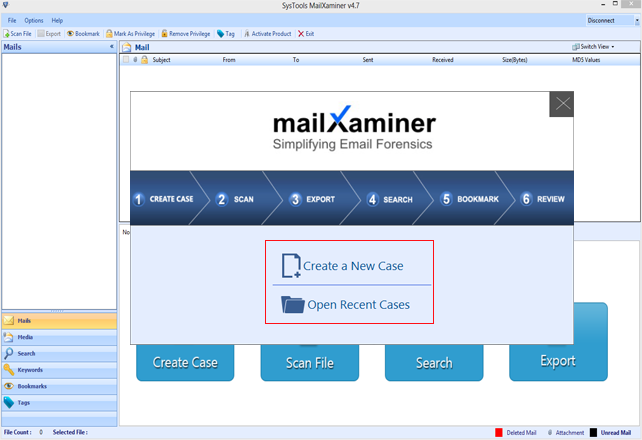Open the Mails sidebar section
Screen dimensions: 642x440
pos(59,321)
